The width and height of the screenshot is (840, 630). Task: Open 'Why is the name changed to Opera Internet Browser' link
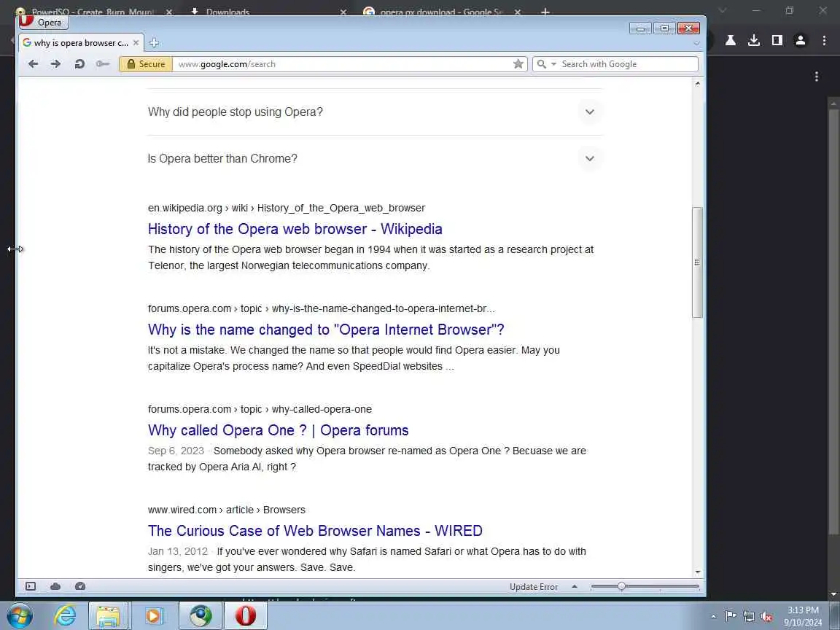(326, 330)
